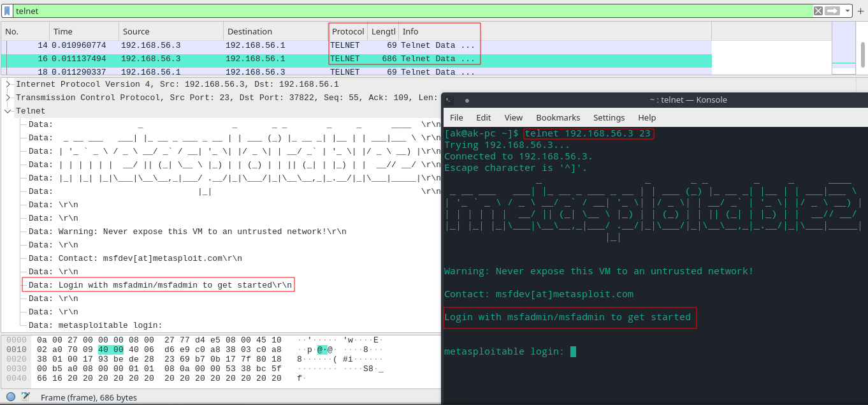
Task: Click the terminal cursor after metasploitable login prompt
Action: pos(573,351)
